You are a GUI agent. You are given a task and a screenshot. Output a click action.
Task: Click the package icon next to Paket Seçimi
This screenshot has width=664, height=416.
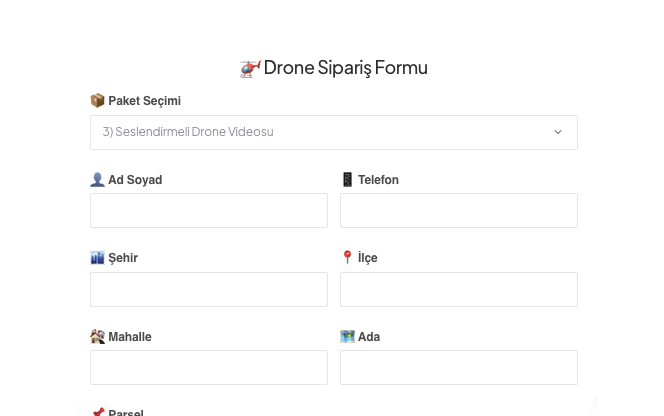tap(97, 101)
